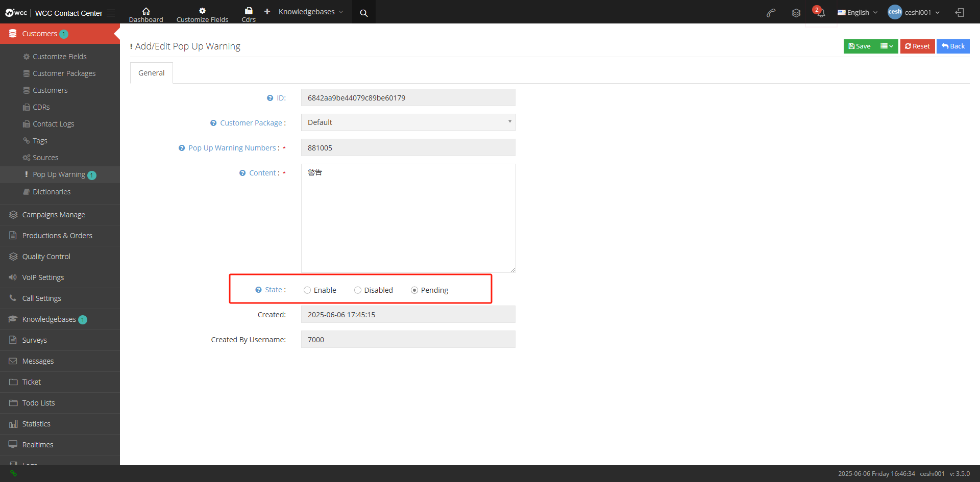Open the Cdrs shortcut in top bar
The image size is (980, 482).
click(x=249, y=11)
